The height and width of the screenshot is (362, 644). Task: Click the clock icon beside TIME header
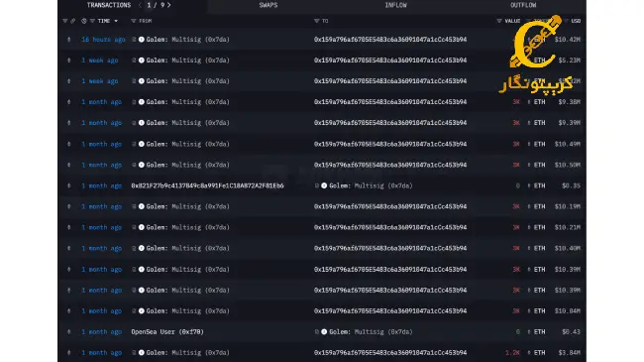pos(84,21)
